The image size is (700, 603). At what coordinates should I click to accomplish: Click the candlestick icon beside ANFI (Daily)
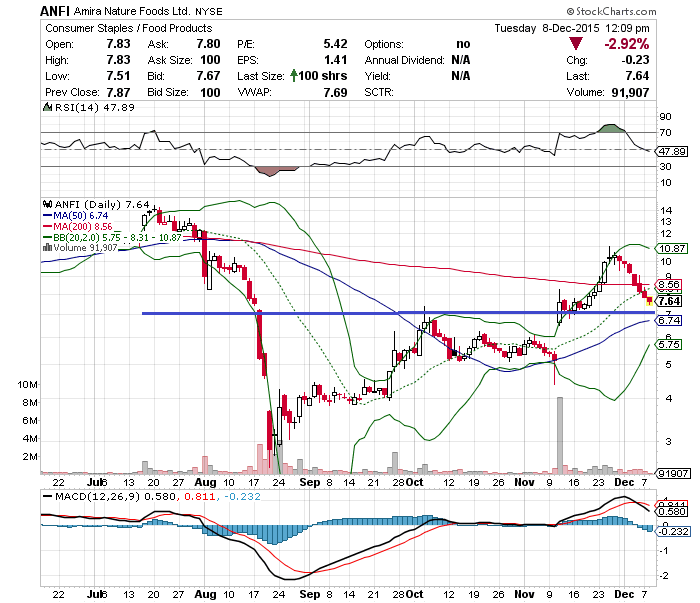tap(47, 204)
